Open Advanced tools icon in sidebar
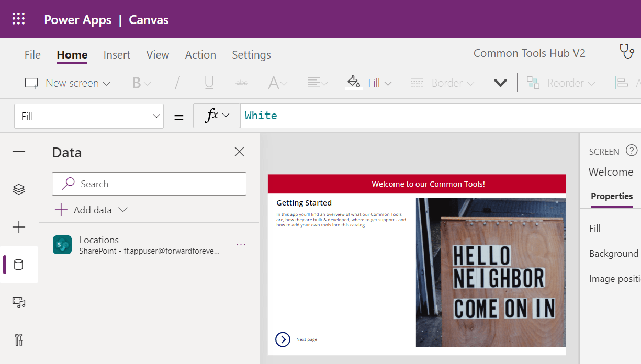This screenshot has height=364, width=641. pyautogui.click(x=19, y=340)
